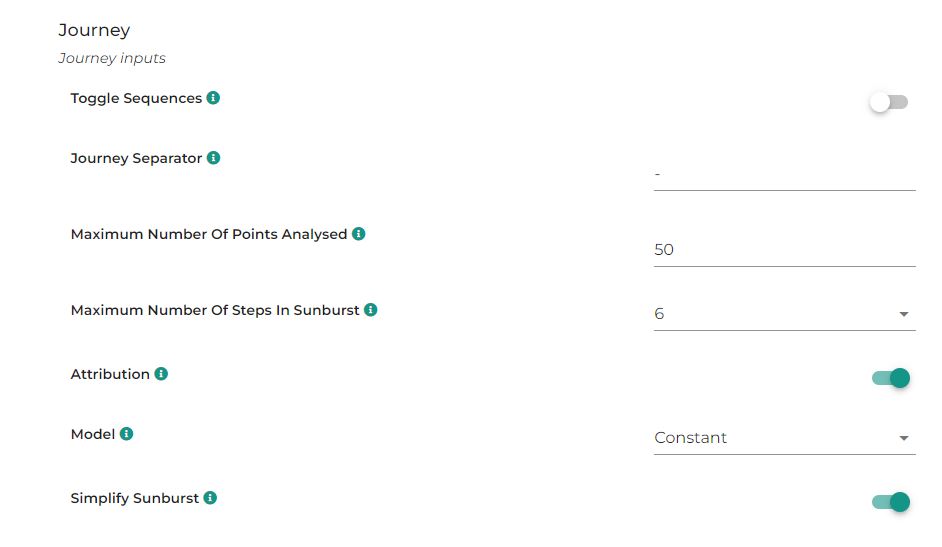
Task: Click the Attribution label text
Action: (110, 374)
